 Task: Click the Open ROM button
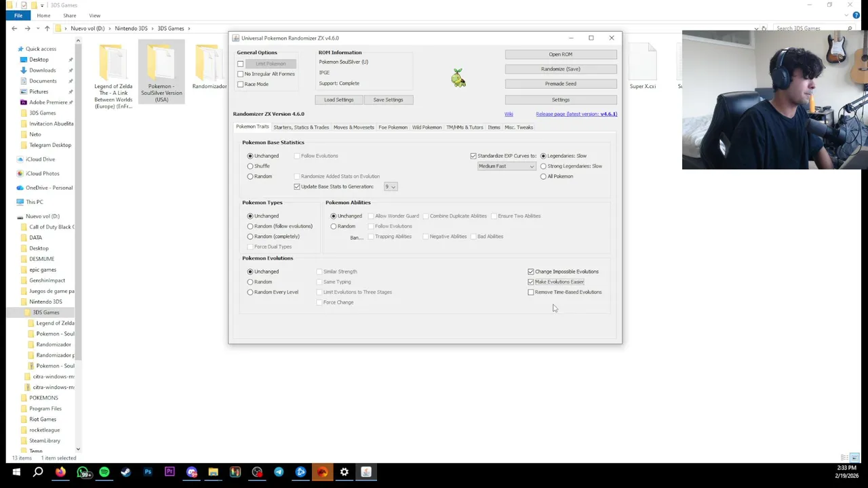[x=561, y=54]
